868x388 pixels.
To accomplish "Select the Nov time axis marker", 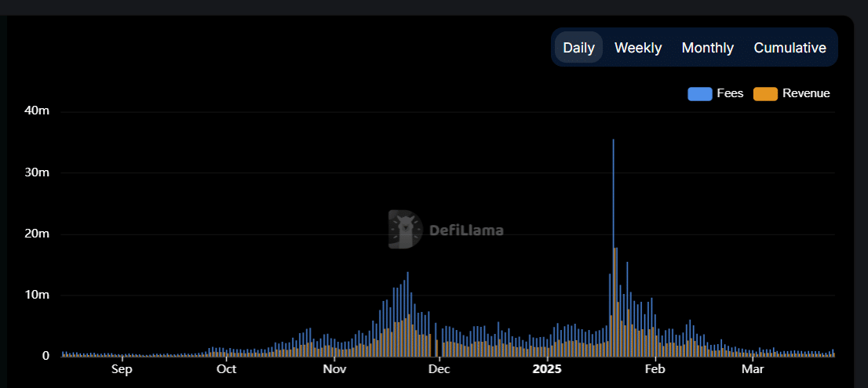I will tap(334, 368).
